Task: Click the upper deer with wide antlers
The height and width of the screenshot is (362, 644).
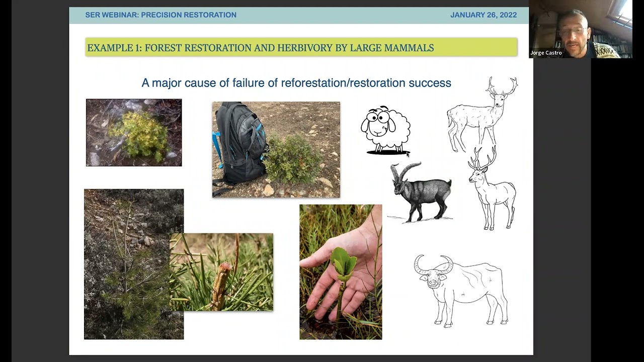Action: tap(481, 114)
